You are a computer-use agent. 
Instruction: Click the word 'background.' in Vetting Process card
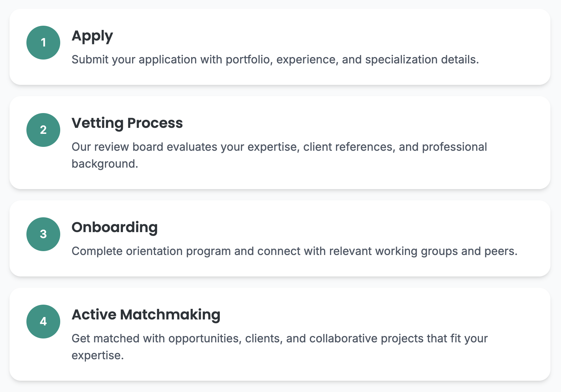pyautogui.click(x=105, y=164)
